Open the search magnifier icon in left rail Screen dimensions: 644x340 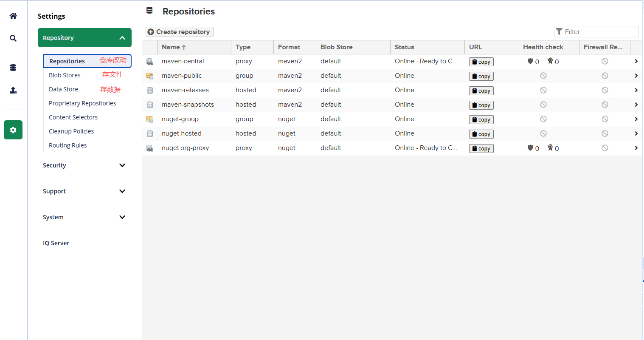click(13, 38)
